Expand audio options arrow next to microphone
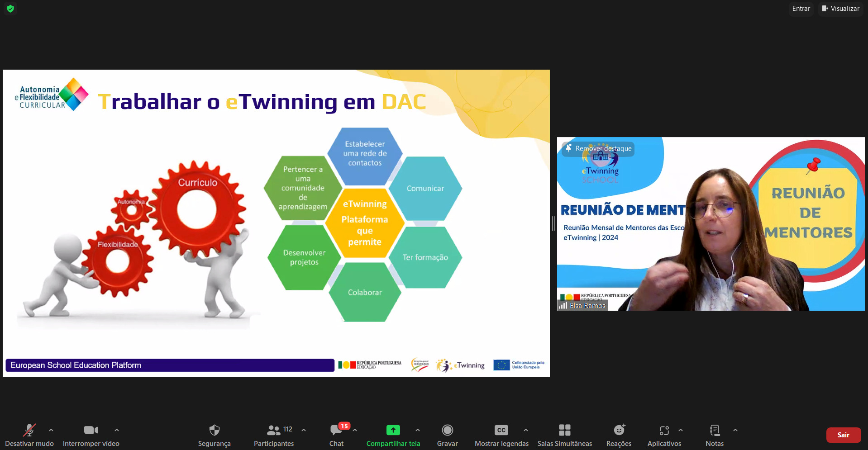The image size is (868, 450). [51, 430]
